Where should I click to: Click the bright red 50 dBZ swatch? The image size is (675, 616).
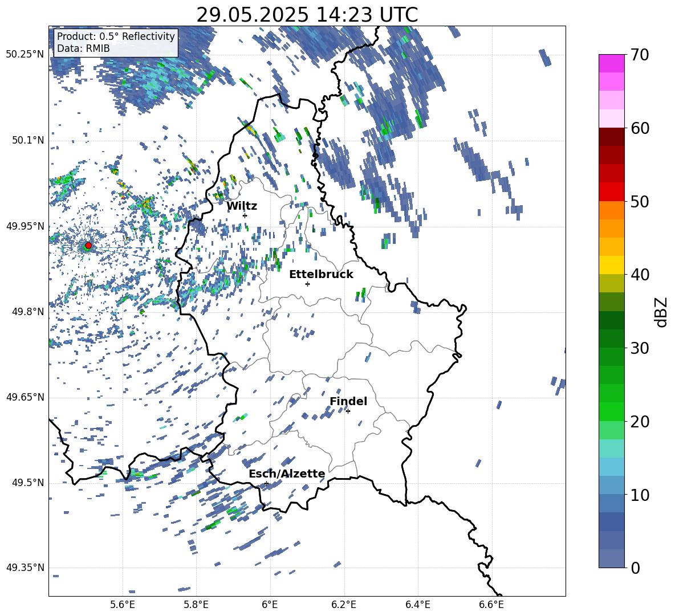[x=612, y=191]
